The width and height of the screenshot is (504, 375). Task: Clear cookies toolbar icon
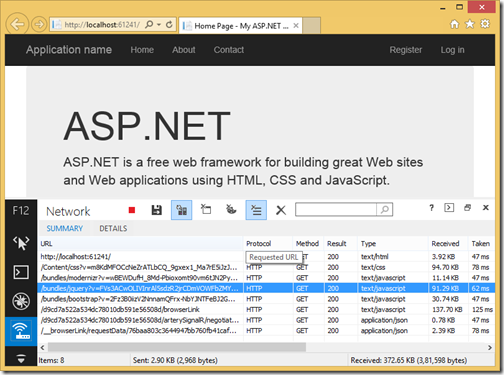[231, 210]
